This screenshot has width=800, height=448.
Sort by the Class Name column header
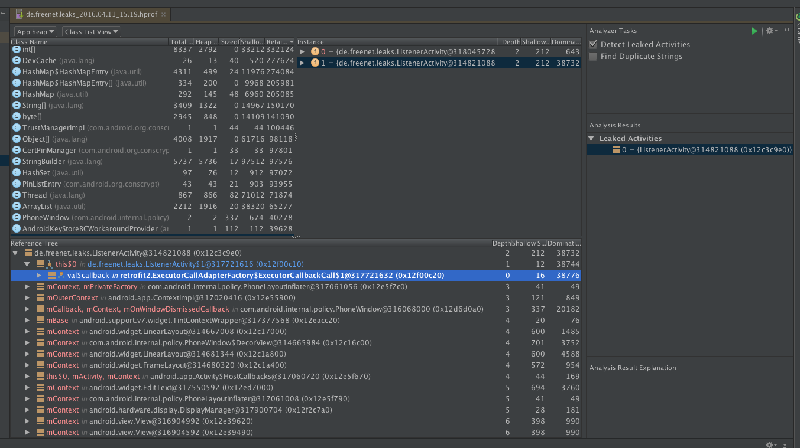(89, 42)
